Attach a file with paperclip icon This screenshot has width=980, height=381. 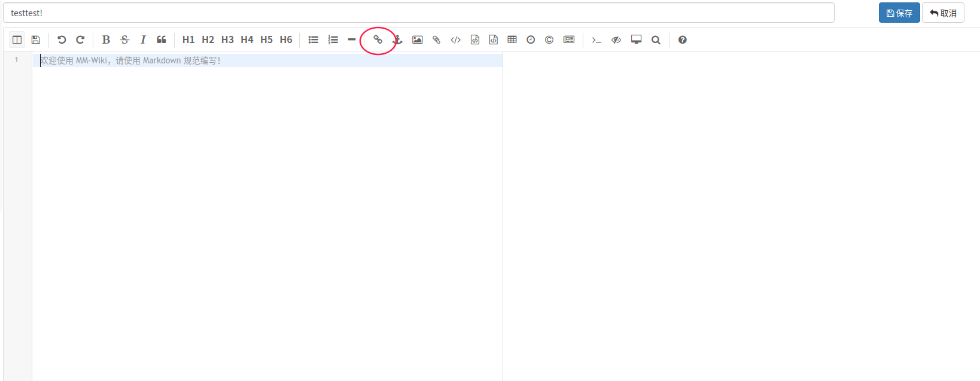click(437, 39)
